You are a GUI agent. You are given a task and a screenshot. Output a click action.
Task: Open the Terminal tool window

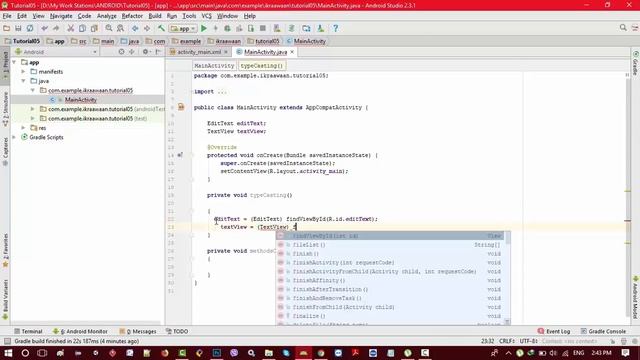click(x=28, y=331)
